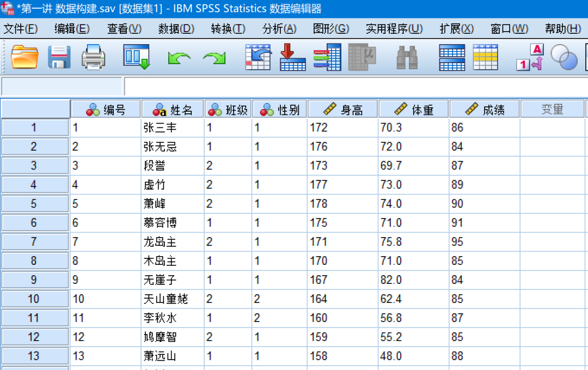
Task: Click the name cell 天山童姥
Action: coord(173,299)
